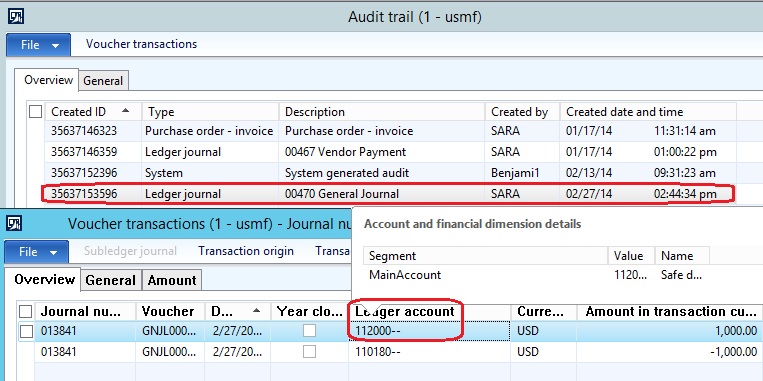Toggle the select-all checkbox in Audit trail grid

point(36,112)
